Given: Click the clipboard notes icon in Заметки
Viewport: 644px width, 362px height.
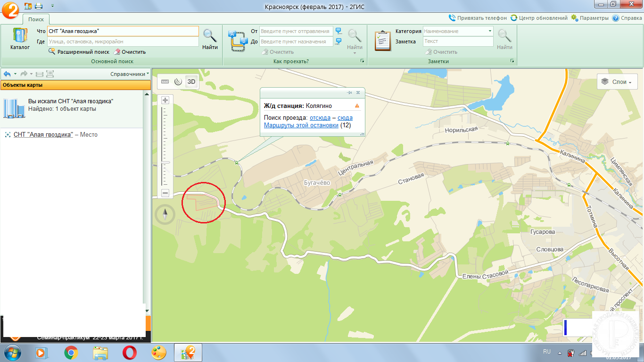Looking at the screenshot, I should point(383,40).
